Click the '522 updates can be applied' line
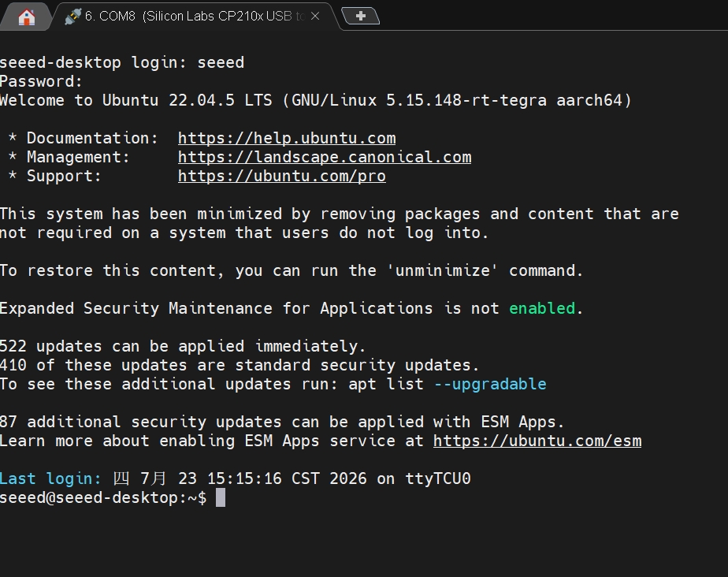This screenshot has height=577, width=728. click(x=183, y=346)
